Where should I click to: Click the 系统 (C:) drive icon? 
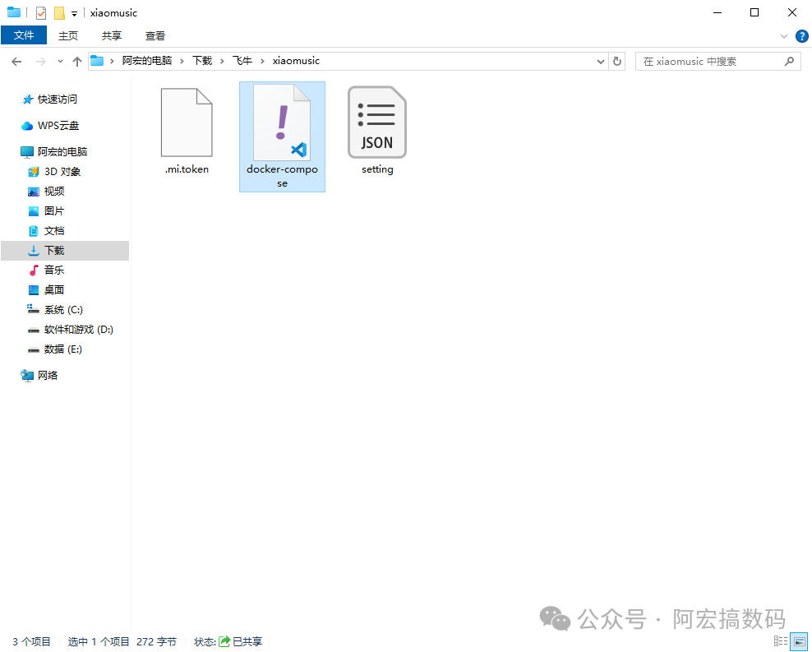point(33,309)
